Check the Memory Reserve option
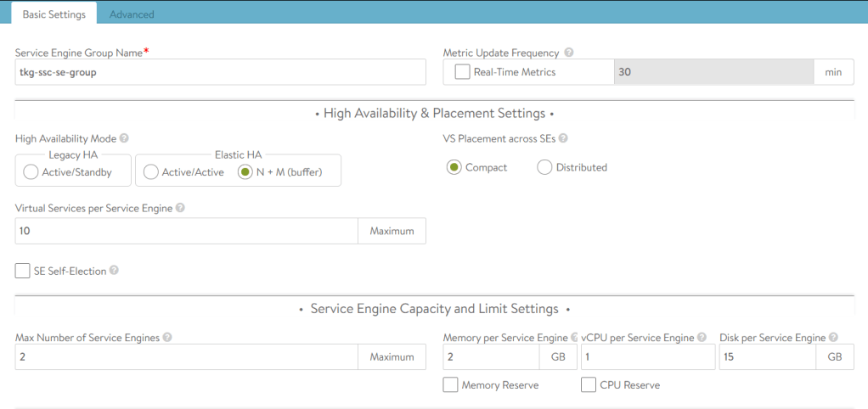Screen dimensions: 868x409 point(451,385)
